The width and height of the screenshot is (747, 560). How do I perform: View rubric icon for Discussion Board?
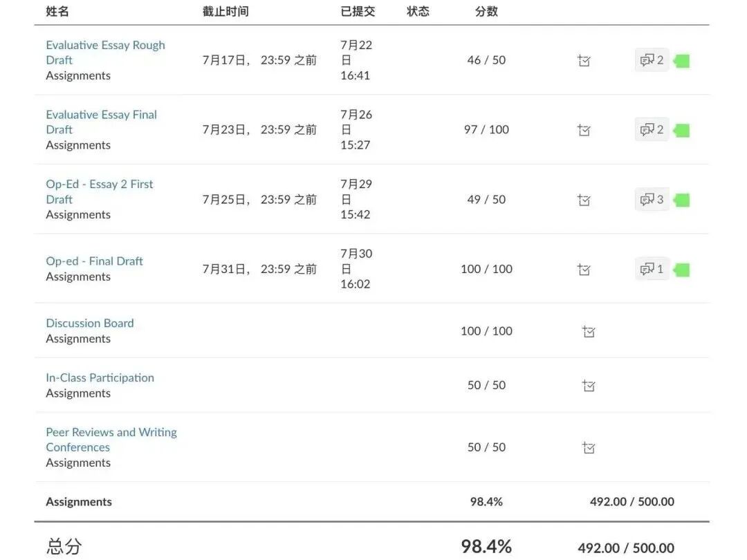pyautogui.click(x=589, y=331)
